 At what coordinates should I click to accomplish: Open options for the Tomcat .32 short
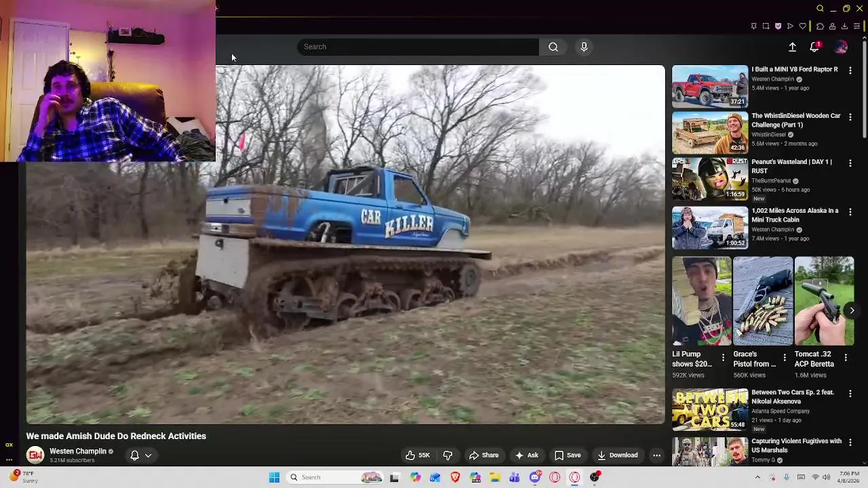coord(846,357)
